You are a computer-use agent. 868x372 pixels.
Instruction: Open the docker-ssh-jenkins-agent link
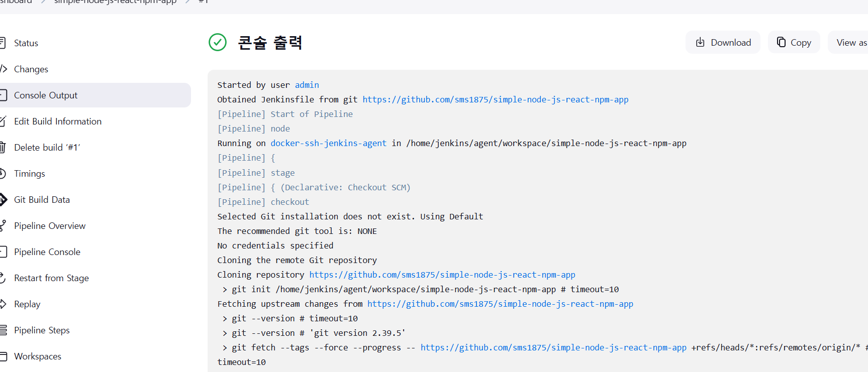tap(329, 143)
